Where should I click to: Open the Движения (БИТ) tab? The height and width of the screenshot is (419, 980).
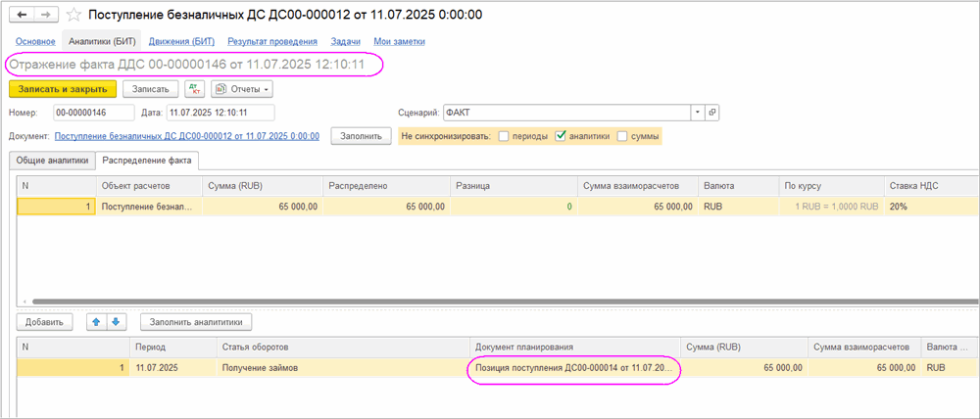click(182, 41)
